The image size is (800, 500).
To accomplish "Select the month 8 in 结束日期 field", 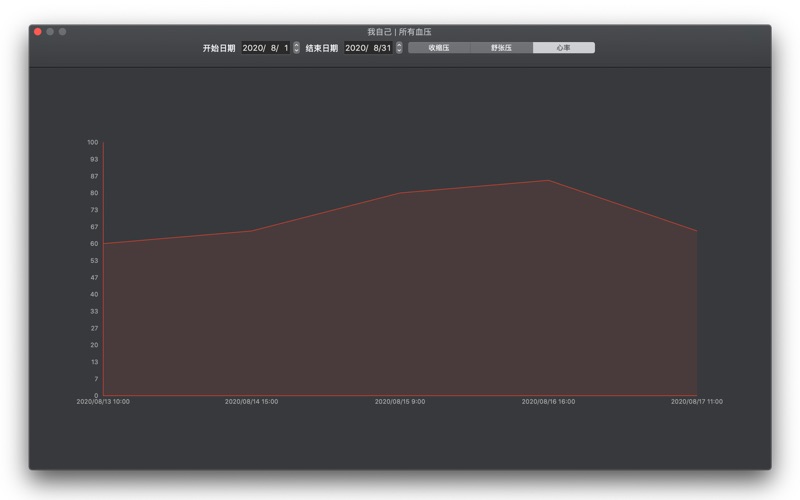I will pos(377,48).
